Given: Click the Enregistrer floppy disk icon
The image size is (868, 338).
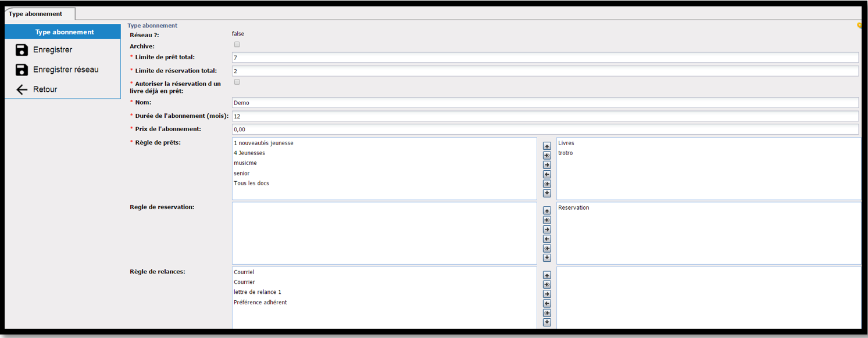Looking at the screenshot, I should pos(22,50).
